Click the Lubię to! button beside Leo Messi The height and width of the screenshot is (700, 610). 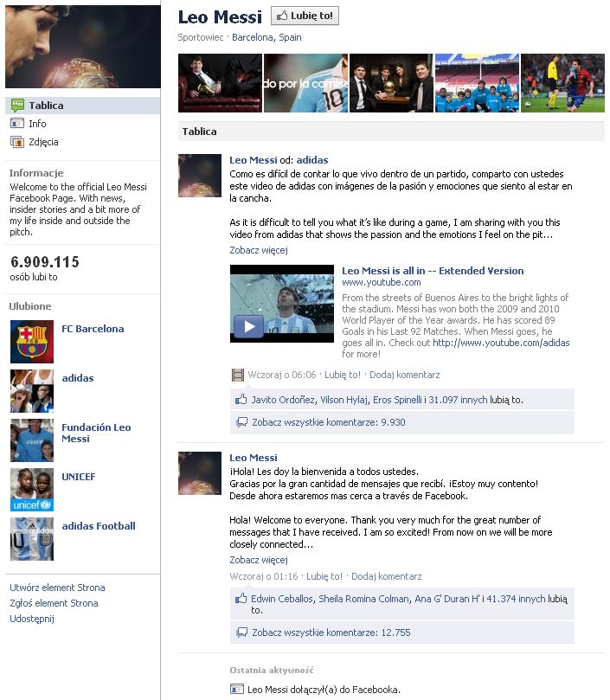coord(305,16)
